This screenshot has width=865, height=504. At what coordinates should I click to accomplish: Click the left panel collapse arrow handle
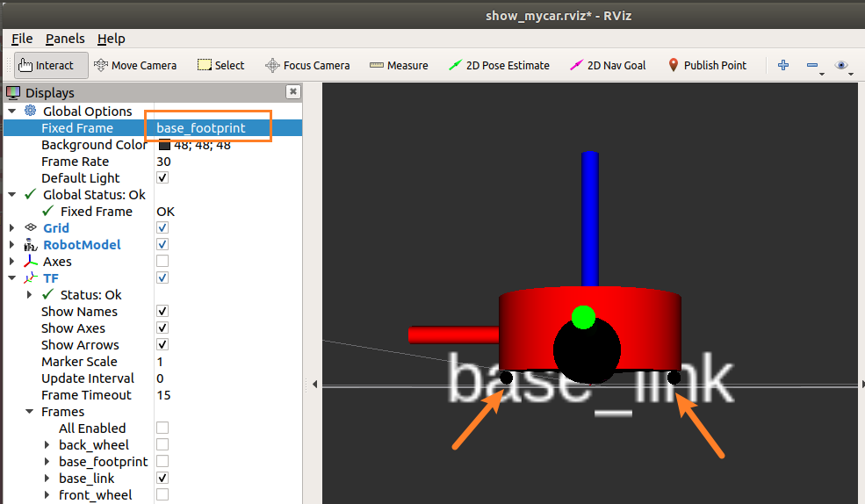(314, 384)
